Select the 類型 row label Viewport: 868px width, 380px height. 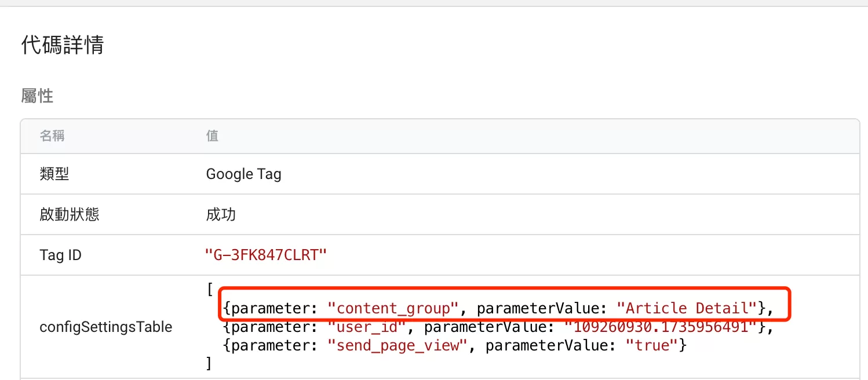[54, 174]
